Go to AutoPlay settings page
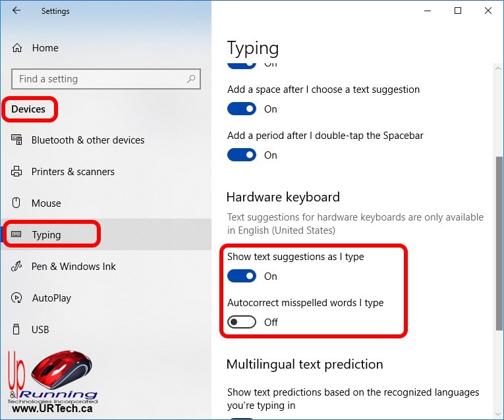Screen dimensions: 504x420 pyautogui.click(x=51, y=298)
